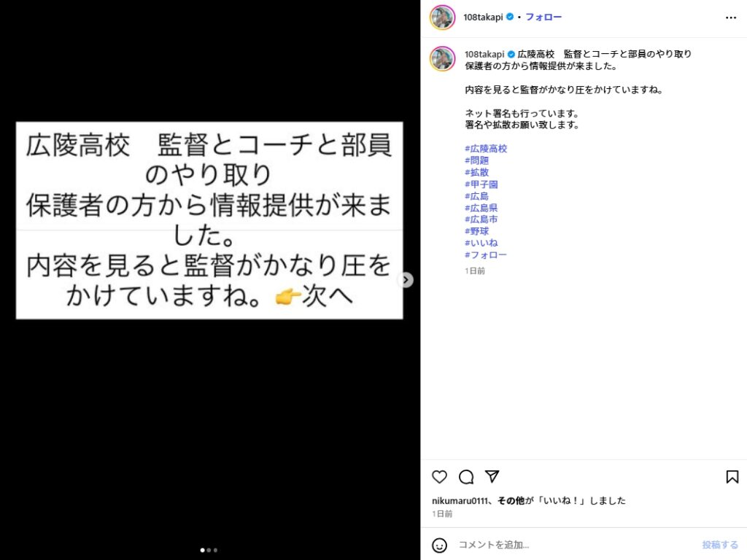The width and height of the screenshot is (747, 560).
Task: Follow 108takapi via フォロー link
Action: point(543,17)
